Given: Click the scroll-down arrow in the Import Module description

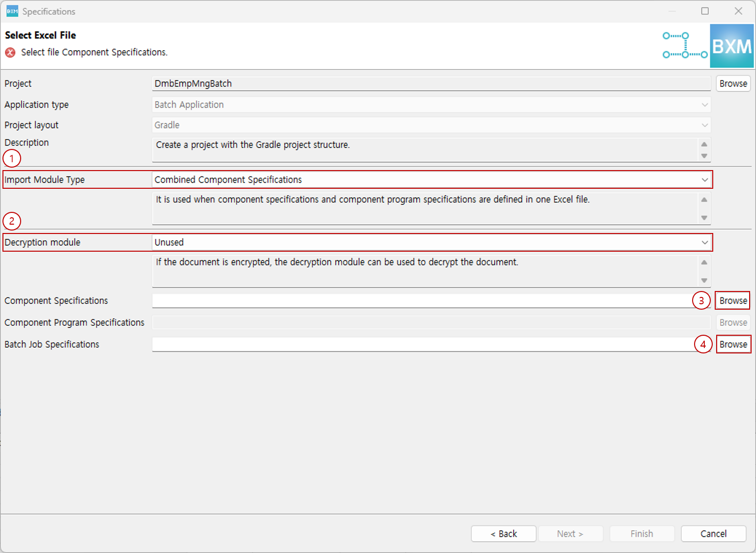Looking at the screenshot, I should [704, 218].
